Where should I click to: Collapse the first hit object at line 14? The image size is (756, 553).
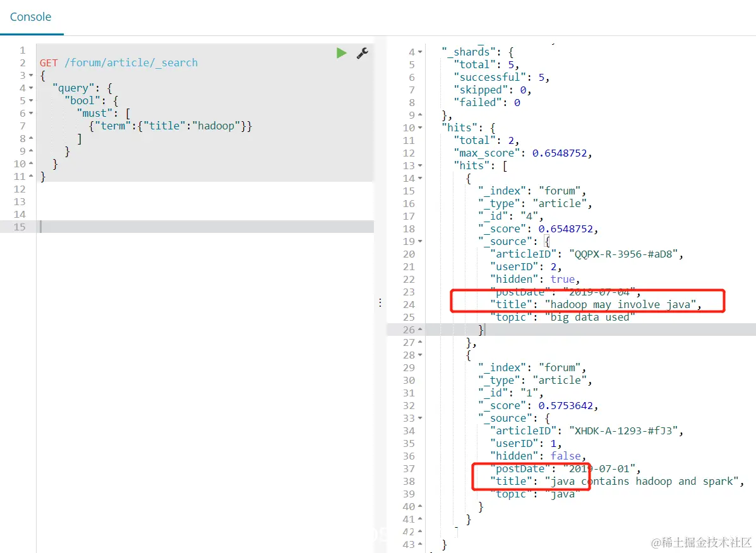pyautogui.click(x=420, y=178)
